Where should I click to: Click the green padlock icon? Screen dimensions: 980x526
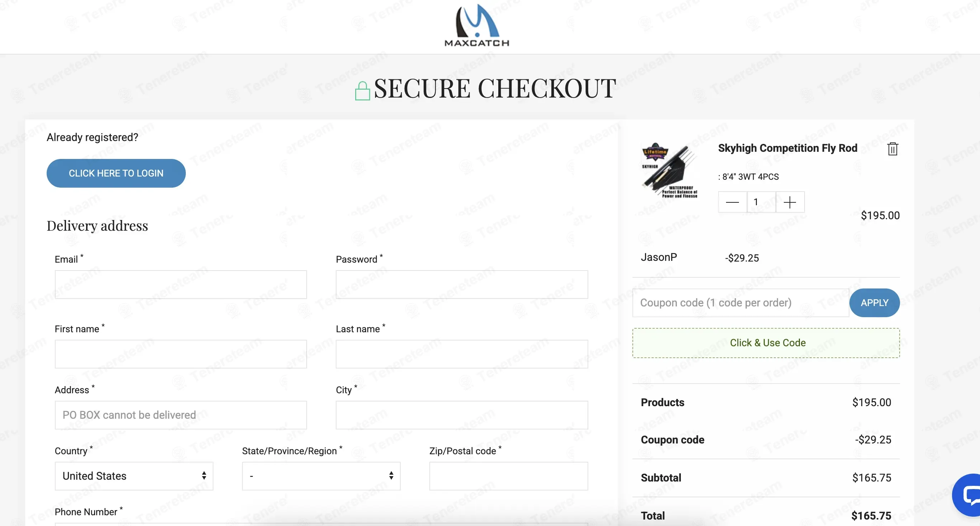[x=362, y=90]
